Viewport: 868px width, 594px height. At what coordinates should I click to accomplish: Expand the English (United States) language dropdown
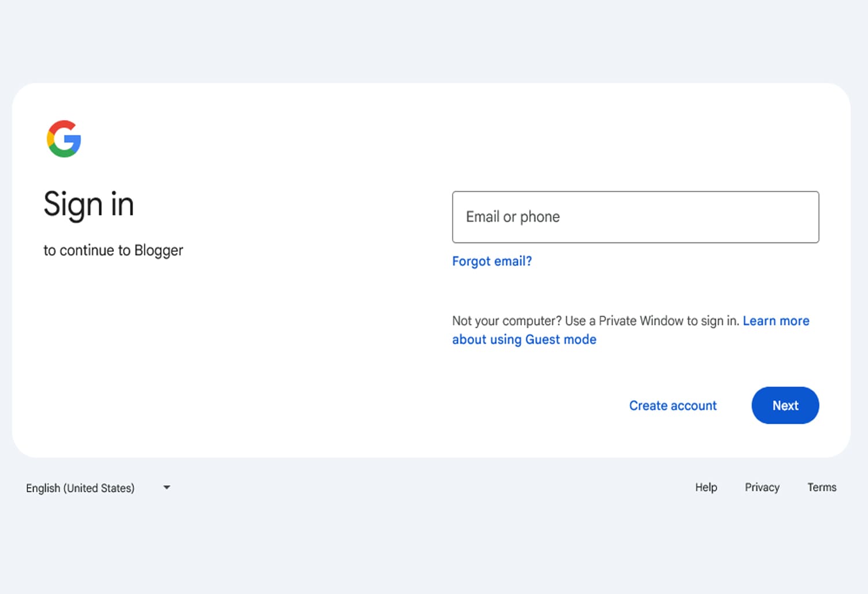80,488
